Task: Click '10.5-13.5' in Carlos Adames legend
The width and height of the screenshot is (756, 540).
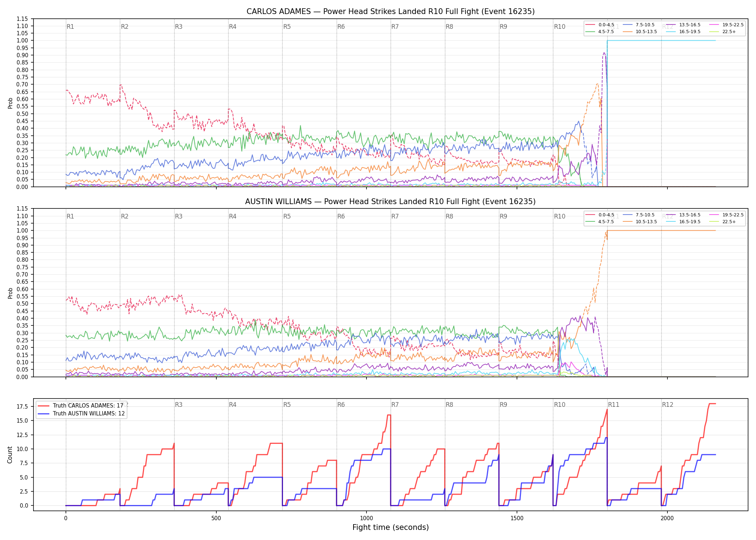Action: (646, 32)
